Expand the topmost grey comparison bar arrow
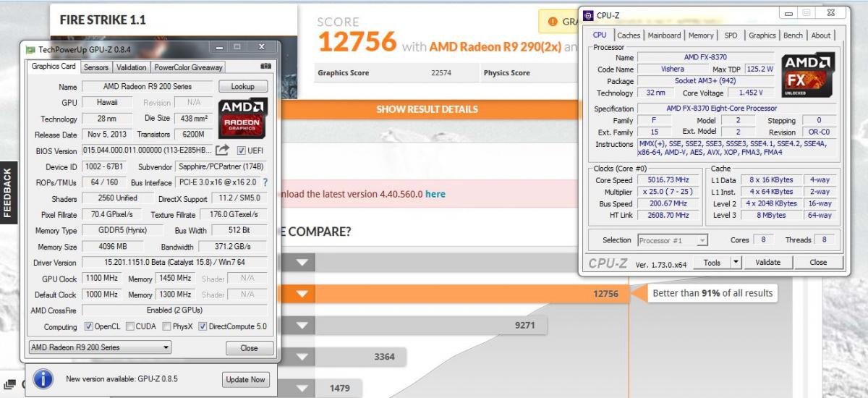Image resolution: width=868 pixels, height=398 pixels. click(302, 263)
